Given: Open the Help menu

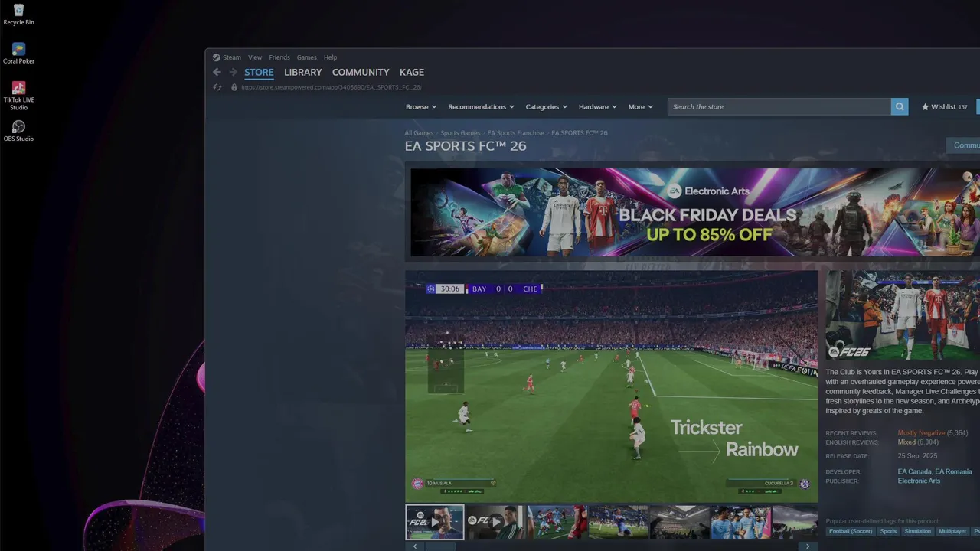Looking at the screenshot, I should [x=330, y=57].
